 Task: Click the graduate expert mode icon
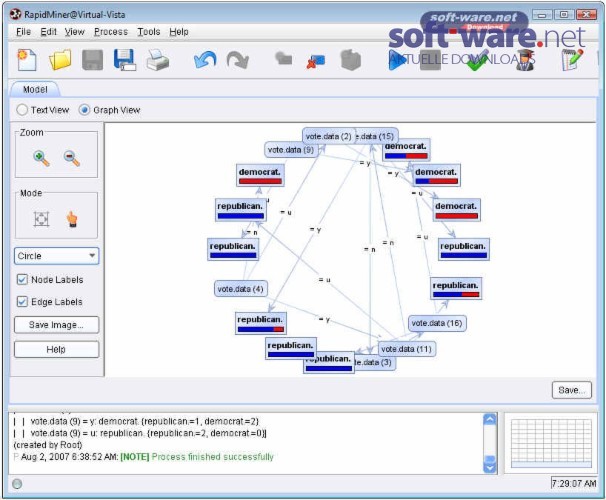[526, 60]
